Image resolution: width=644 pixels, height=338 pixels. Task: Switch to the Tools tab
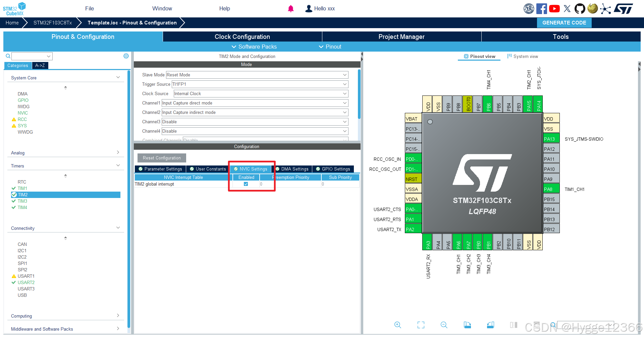pyautogui.click(x=561, y=37)
